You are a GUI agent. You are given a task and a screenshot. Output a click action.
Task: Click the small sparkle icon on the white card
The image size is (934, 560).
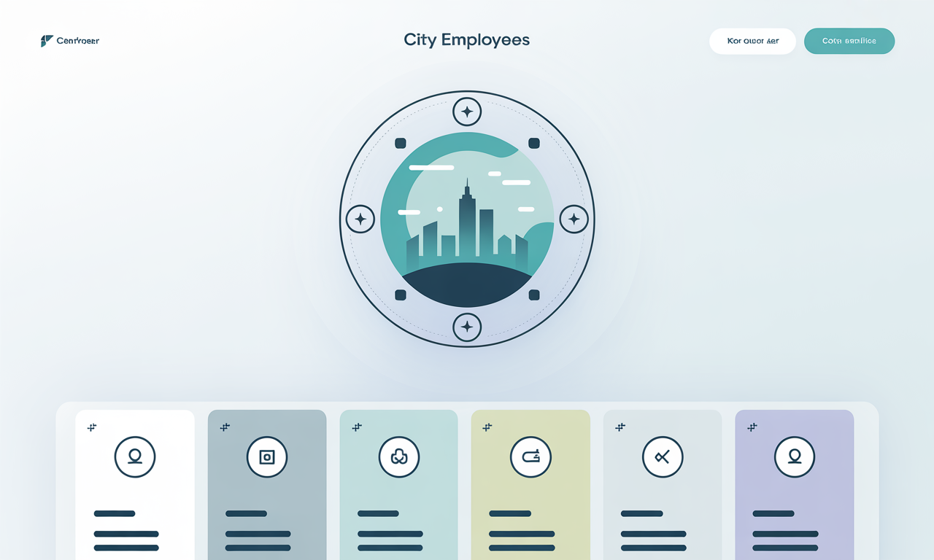coord(92,427)
